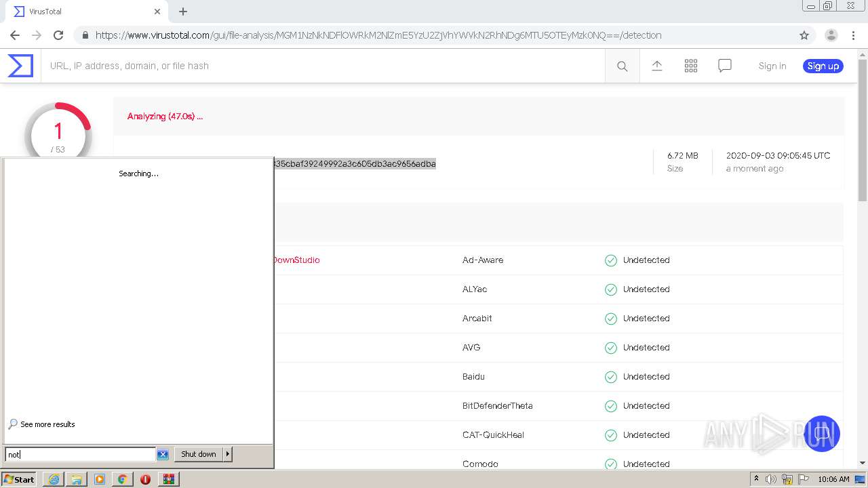Click the highlighted file hash

tap(355, 163)
